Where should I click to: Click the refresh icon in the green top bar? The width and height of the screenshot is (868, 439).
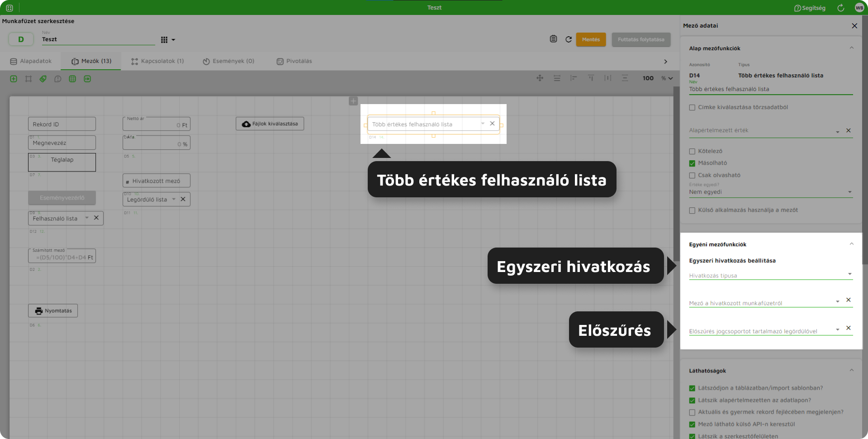[x=840, y=8]
